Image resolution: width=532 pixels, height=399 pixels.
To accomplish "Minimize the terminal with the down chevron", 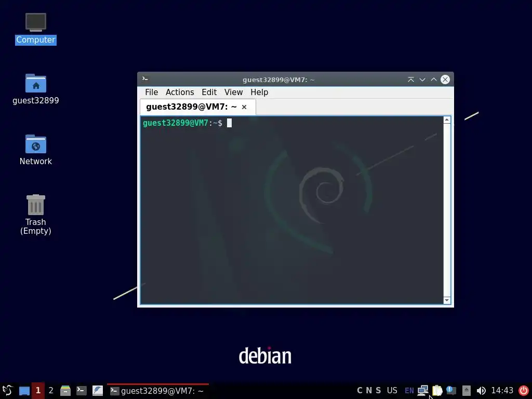I will pos(422,79).
